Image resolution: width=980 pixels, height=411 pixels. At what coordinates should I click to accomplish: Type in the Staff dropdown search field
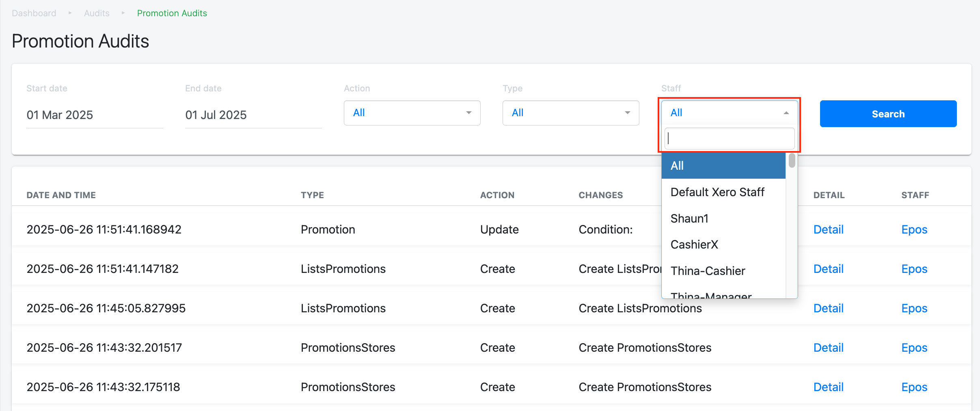tap(729, 138)
